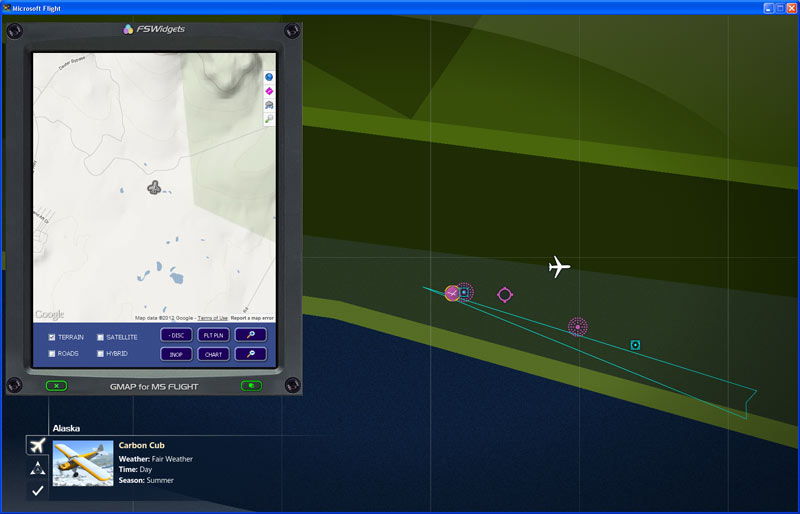Click the Season: Summer text
This screenshot has width=800, height=514.
tap(146, 480)
